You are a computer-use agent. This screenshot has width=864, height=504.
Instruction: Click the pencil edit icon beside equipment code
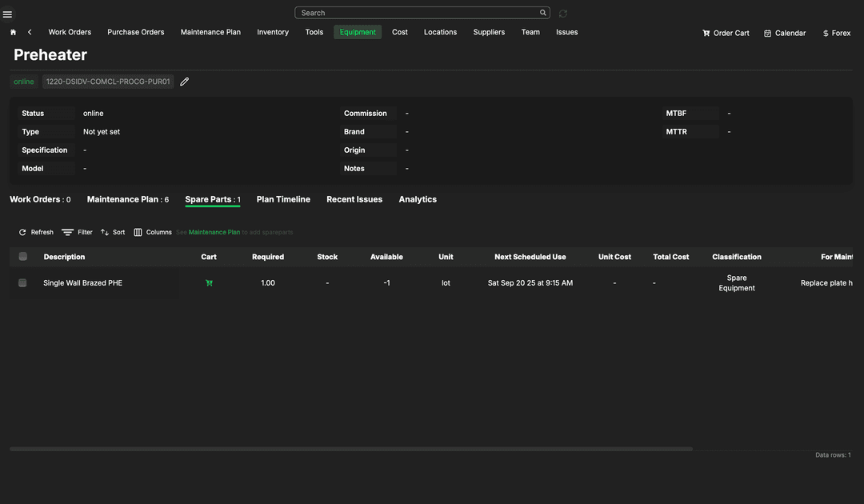(x=185, y=82)
